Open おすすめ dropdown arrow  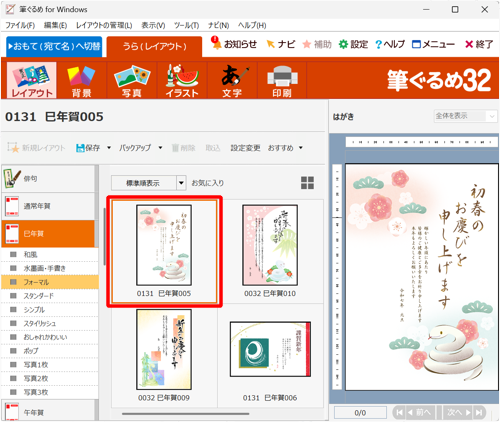[x=301, y=148]
